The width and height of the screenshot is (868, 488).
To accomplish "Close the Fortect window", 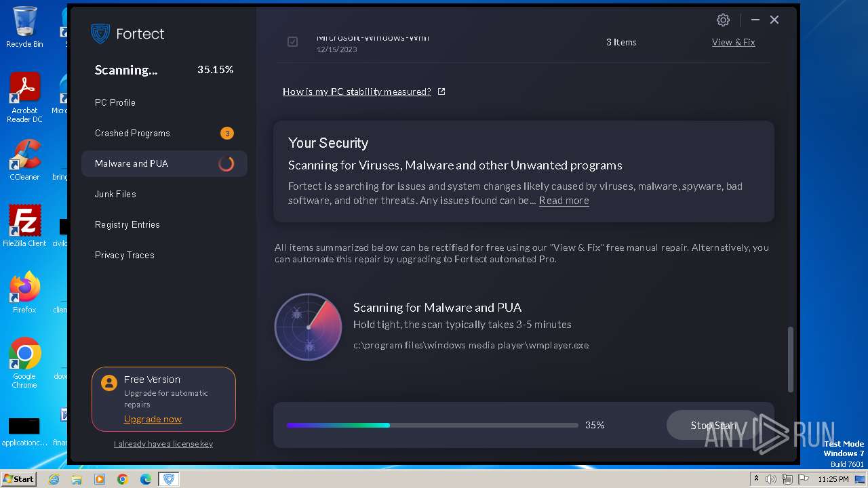I will click(x=774, y=20).
